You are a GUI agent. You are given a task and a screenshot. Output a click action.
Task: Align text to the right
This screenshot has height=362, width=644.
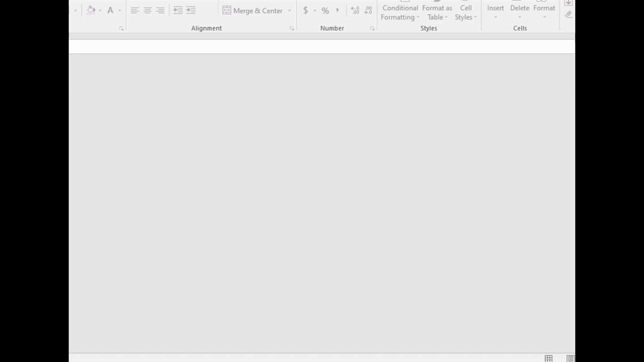click(160, 10)
